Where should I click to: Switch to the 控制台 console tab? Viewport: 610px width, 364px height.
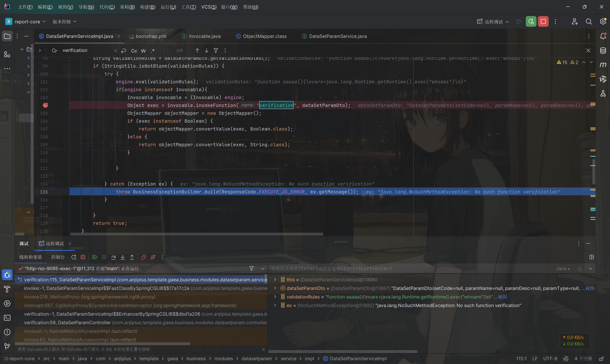point(58,257)
